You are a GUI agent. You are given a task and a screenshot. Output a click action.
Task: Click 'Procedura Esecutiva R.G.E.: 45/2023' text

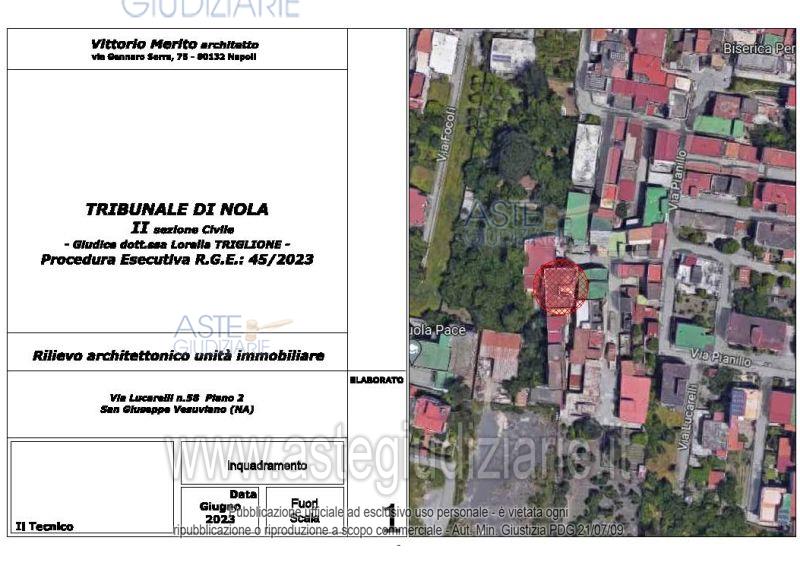[x=177, y=259]
